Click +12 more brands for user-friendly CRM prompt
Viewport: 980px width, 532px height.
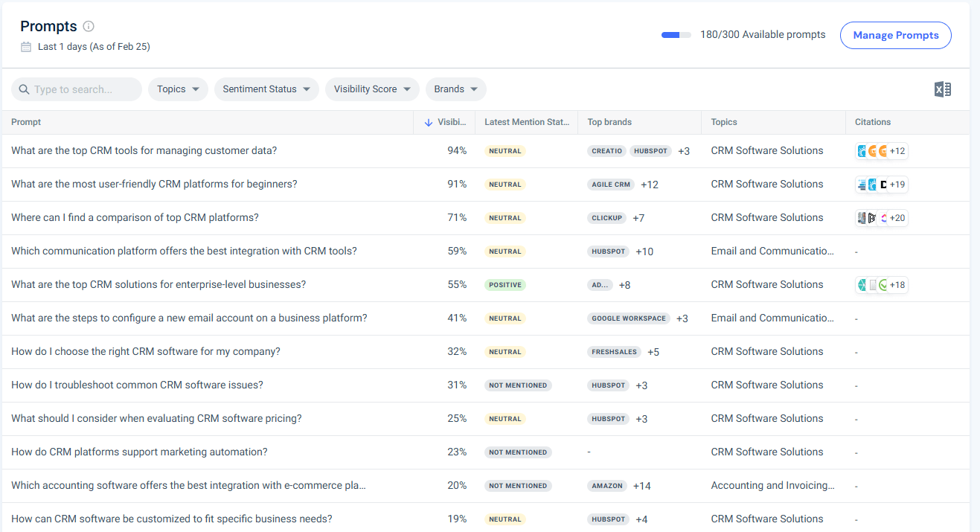tap(650, 185)
